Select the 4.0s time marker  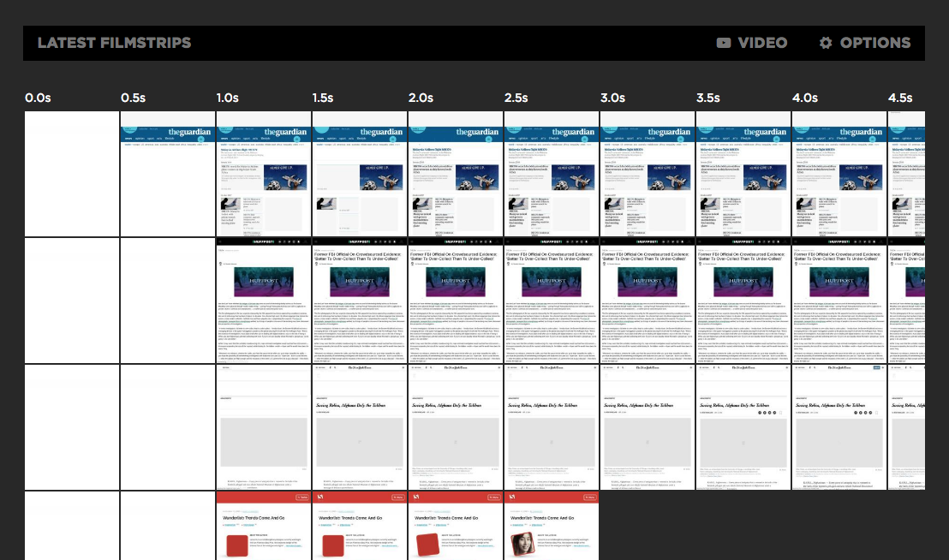pos(805,98)
